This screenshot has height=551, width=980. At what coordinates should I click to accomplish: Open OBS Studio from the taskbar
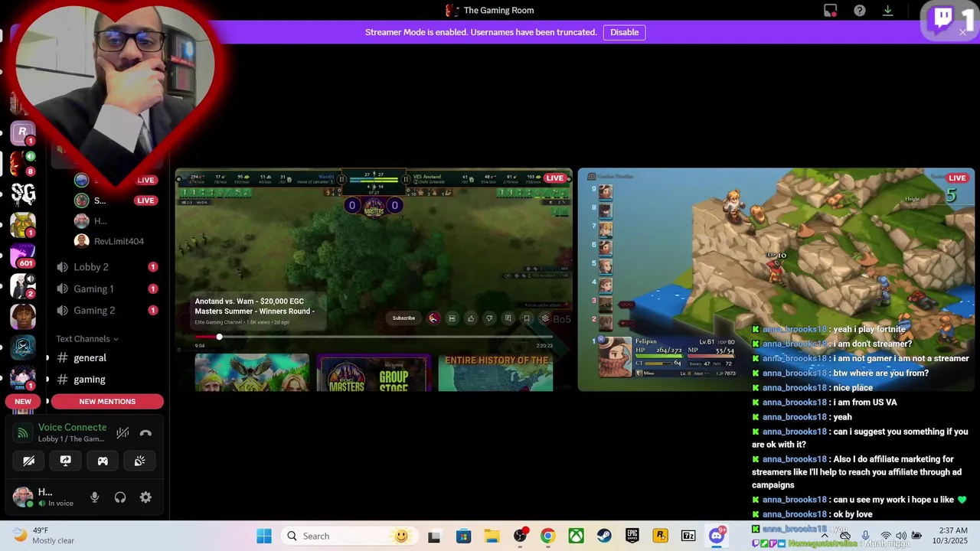(521, 536)
